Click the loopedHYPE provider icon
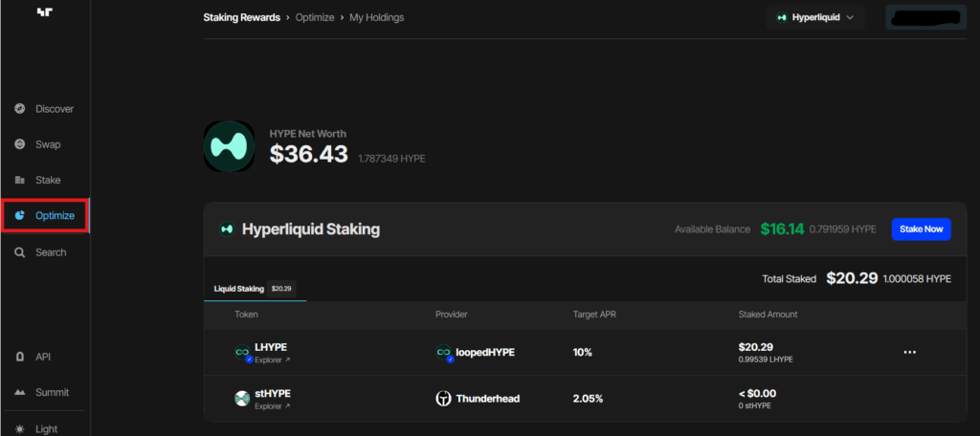The width and height of the screenshot is (980, 436). coord(443,352)
